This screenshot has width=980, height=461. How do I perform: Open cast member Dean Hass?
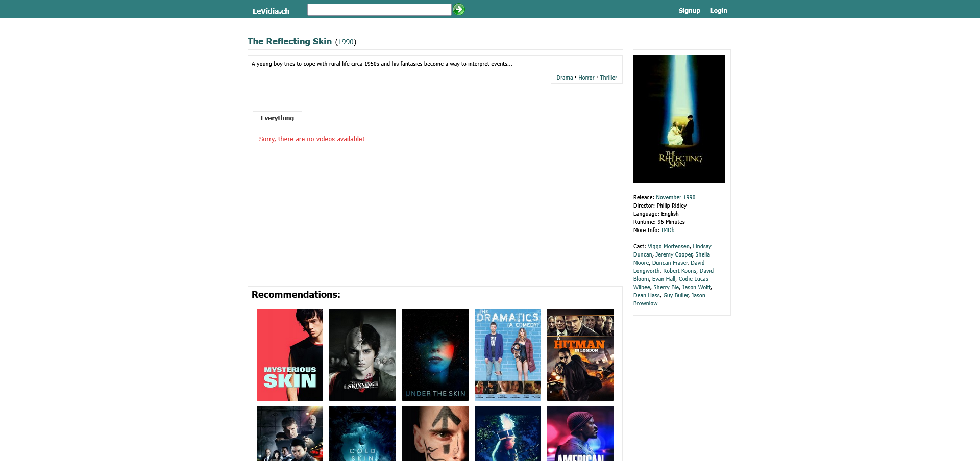(647, 295)
